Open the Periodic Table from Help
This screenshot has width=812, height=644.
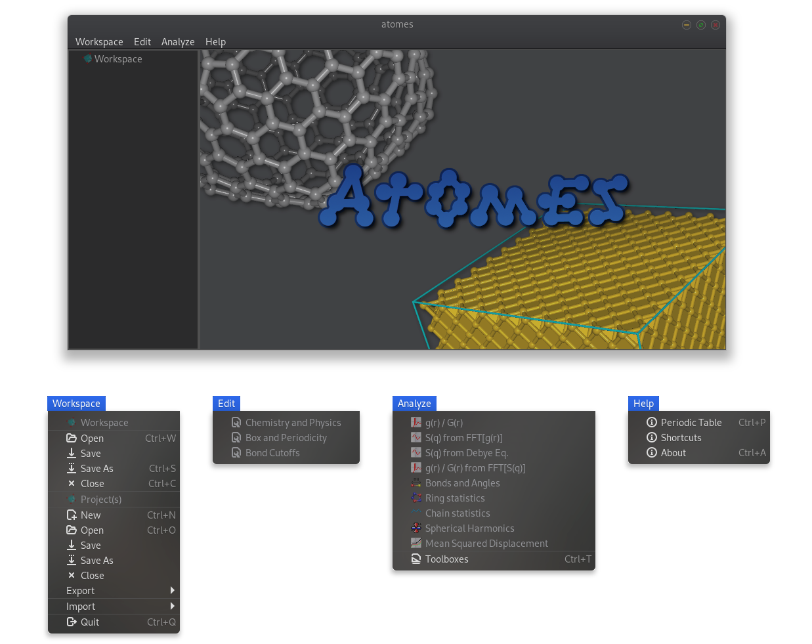coord(691,423)
